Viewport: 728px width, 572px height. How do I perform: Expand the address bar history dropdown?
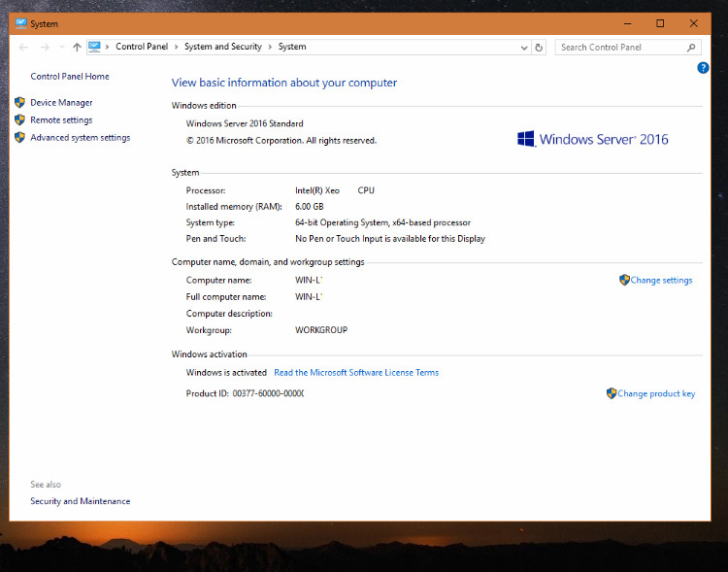524,48
